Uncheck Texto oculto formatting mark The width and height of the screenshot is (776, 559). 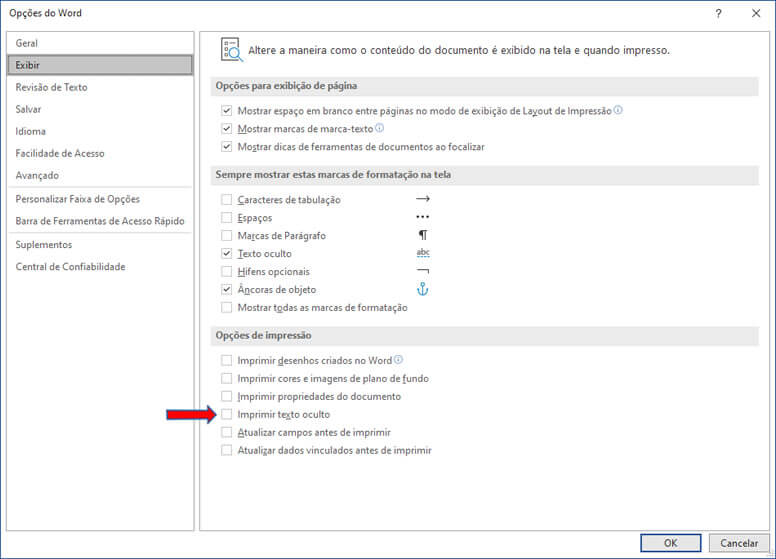[227, 253]
